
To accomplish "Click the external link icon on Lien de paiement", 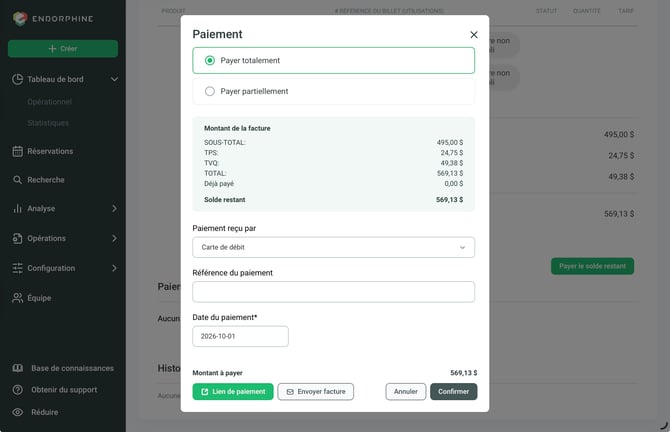I will pyautogui.click(x=205, y=392).
